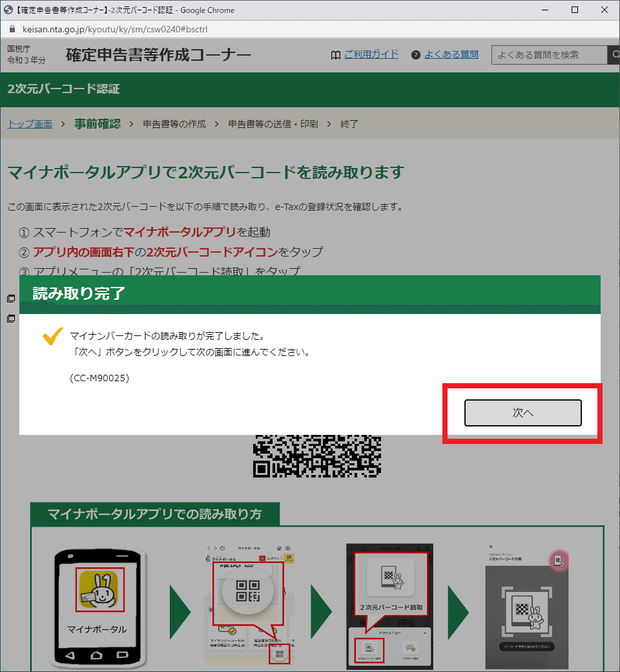620x672 pixels.
Task: Click the 確定申告書等作成コーナー site title
Action: [x=158, y=55]
